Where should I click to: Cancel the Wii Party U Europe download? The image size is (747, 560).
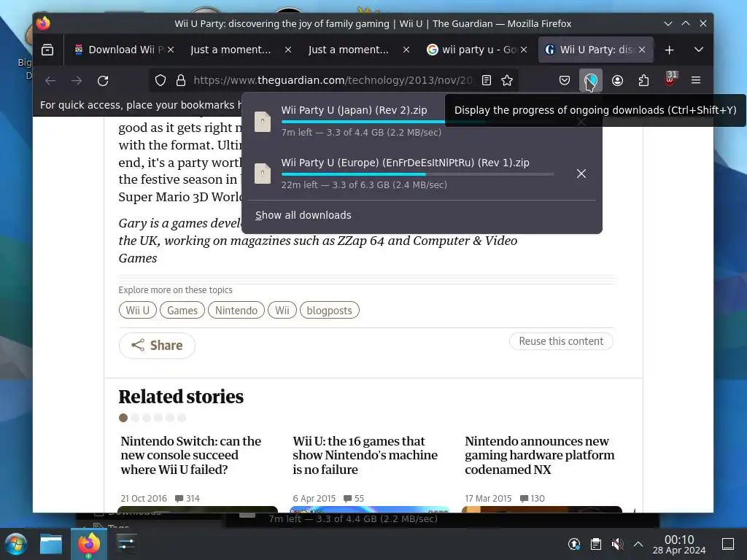coord(581,174)
